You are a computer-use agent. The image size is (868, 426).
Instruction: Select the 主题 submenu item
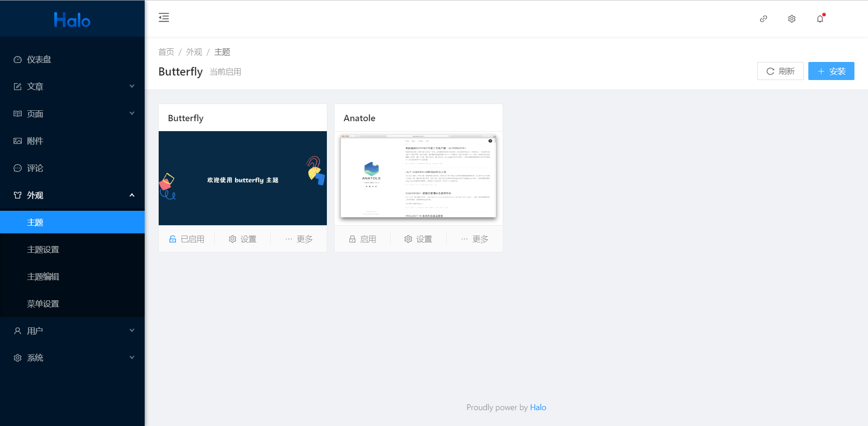(72, 222)
